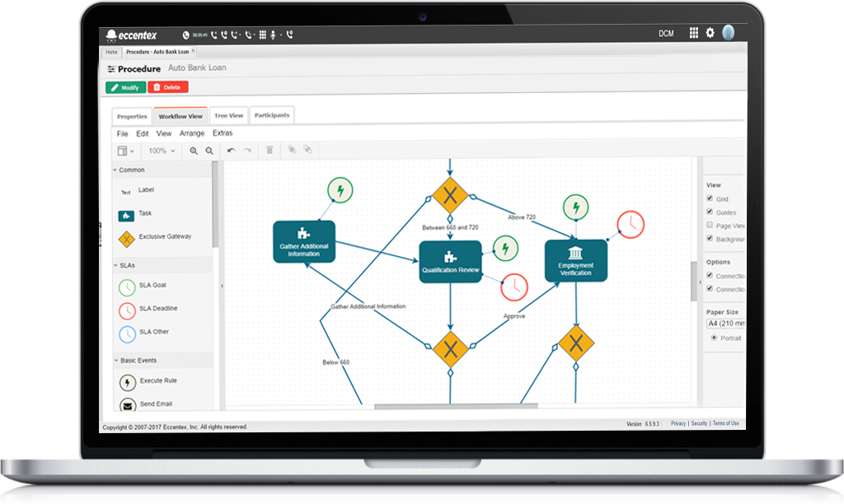Click the dial pad icon beside the microphone

coord(263,35)
